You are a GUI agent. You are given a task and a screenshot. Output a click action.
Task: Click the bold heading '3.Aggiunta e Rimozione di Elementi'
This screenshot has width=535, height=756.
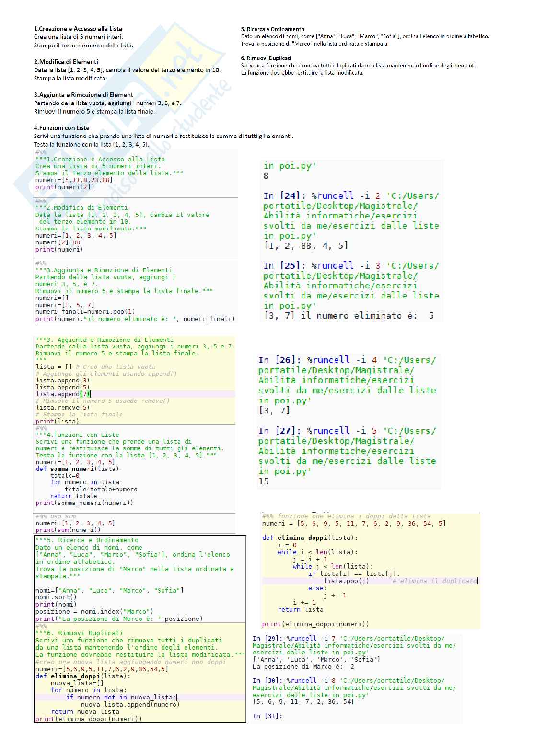click(x=84, y=95)
